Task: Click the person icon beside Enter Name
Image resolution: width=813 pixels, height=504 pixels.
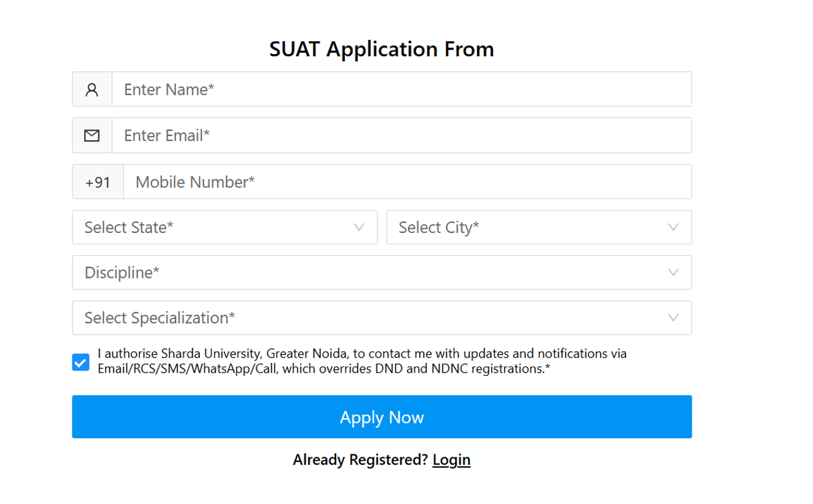Action: click(91, 89)
